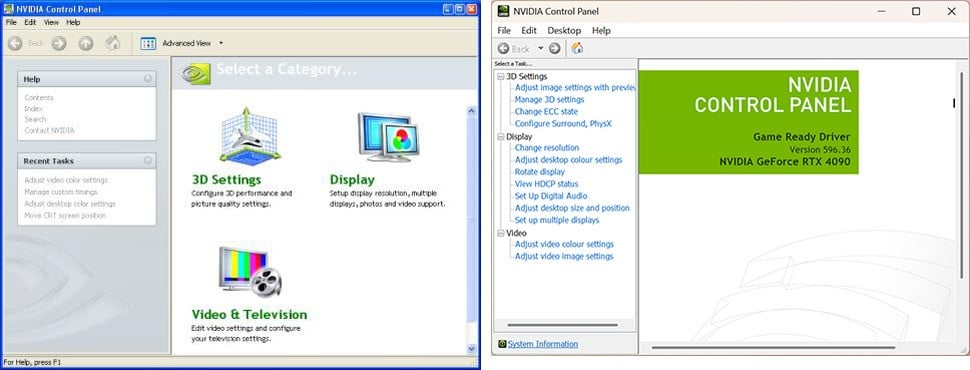The width and height of the screenshot is (970, 370).
Task: Select Adjust video image settings task
Action: click(564, 256)
